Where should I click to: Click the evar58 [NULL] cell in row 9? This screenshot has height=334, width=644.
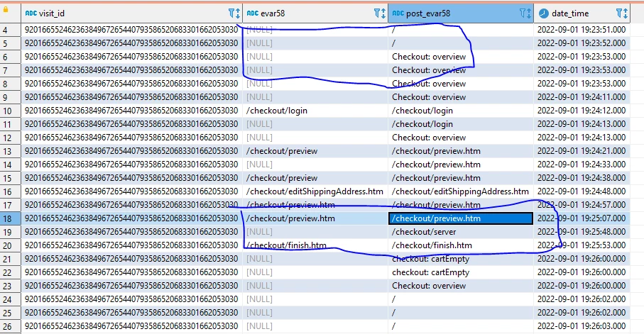pos(315,97)
